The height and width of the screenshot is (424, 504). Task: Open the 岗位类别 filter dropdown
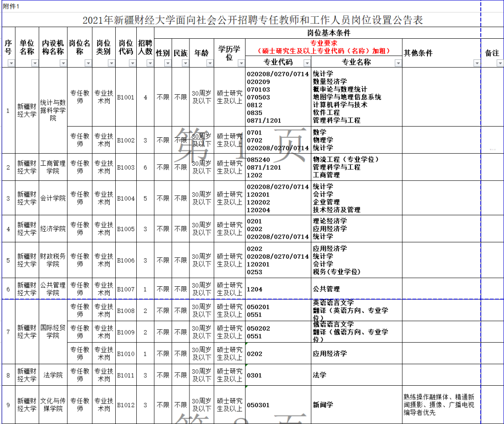click(111, 64)
